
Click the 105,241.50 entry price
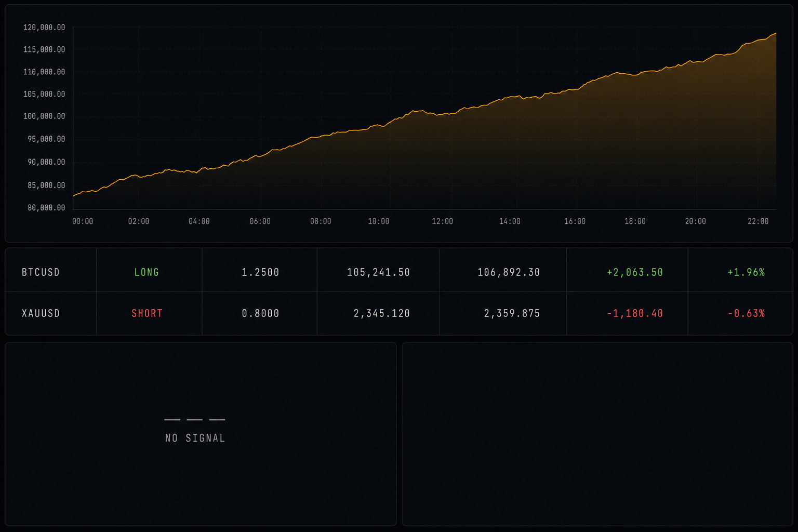click(378, 272)
